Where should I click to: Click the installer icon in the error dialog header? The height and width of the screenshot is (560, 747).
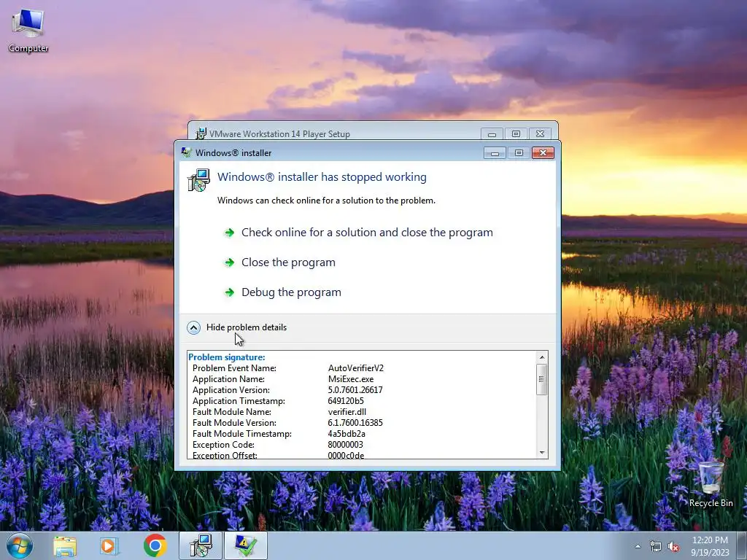coord(198,180)
